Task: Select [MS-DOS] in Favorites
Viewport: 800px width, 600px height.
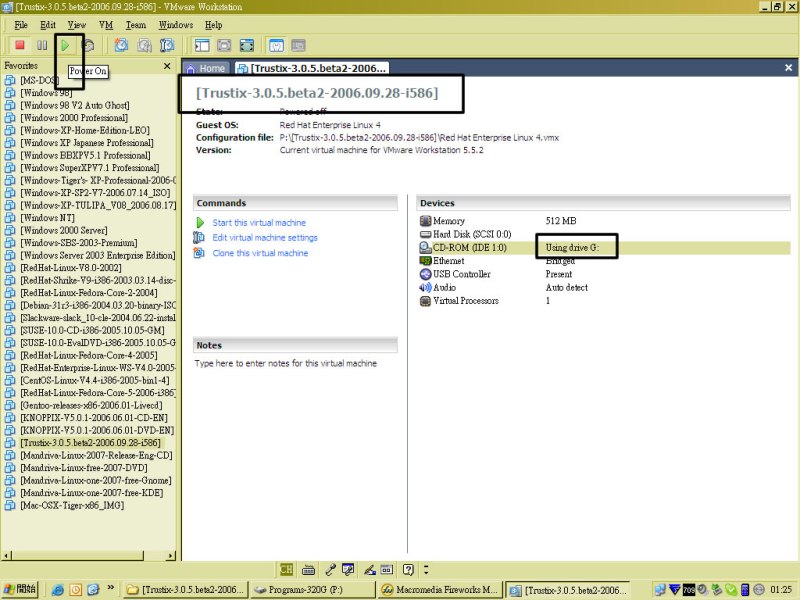Action: (x=39, y=80)
